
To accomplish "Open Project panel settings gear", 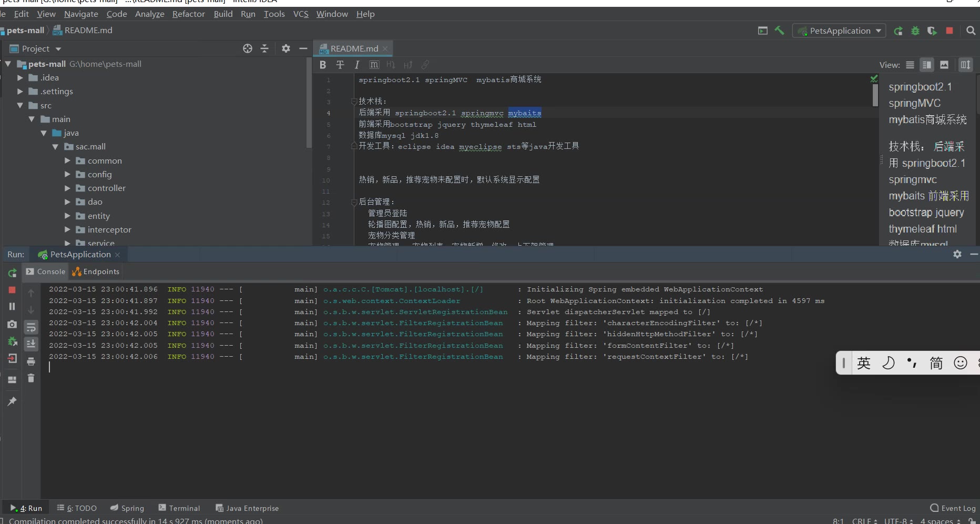I will 286,48.
